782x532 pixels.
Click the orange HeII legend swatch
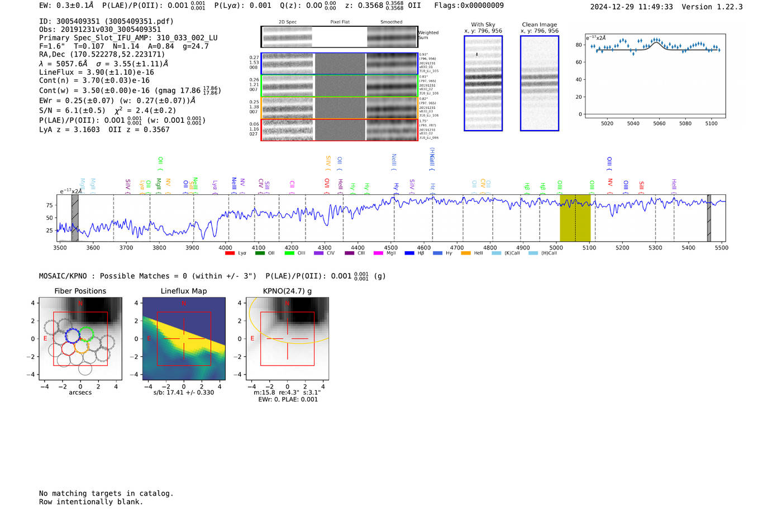[466, 253]
